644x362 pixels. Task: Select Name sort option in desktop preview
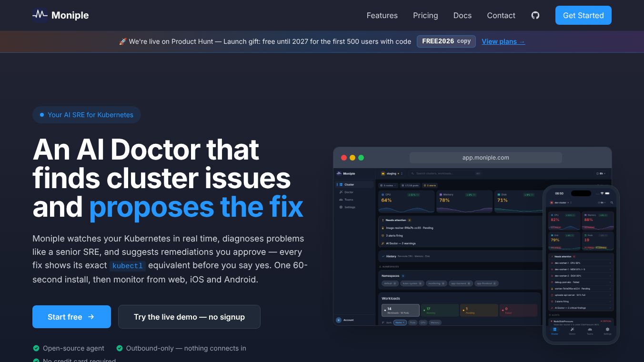[400, 322]
